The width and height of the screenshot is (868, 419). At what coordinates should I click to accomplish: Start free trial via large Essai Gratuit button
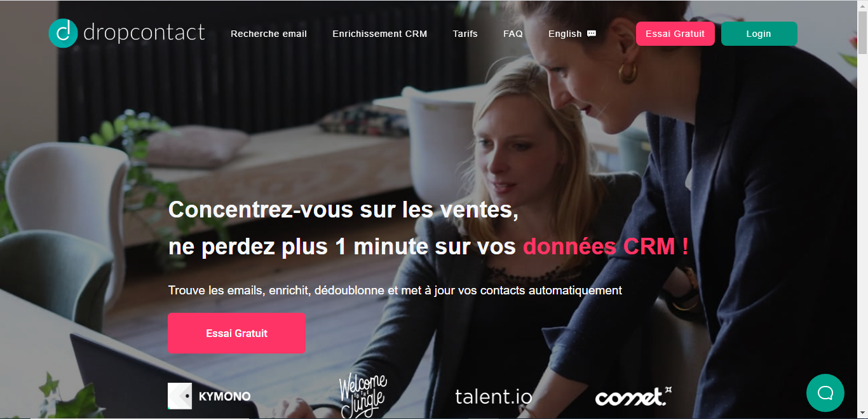point(236,333)
